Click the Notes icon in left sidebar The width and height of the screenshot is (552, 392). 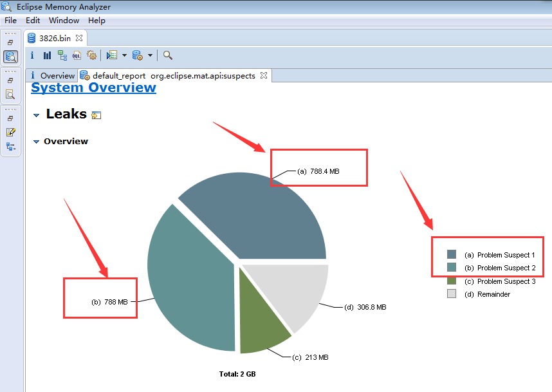pos(11,132)
